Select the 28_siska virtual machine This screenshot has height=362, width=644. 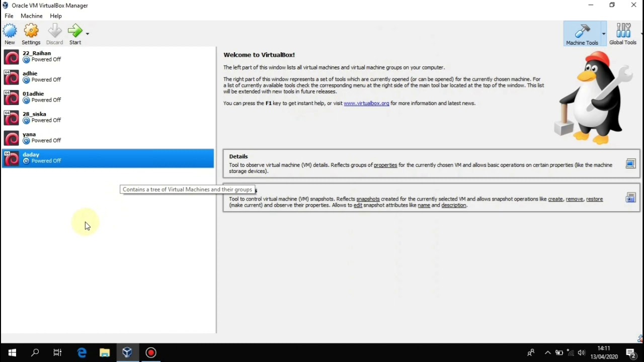pyautogui.click(x=108, y=118)
